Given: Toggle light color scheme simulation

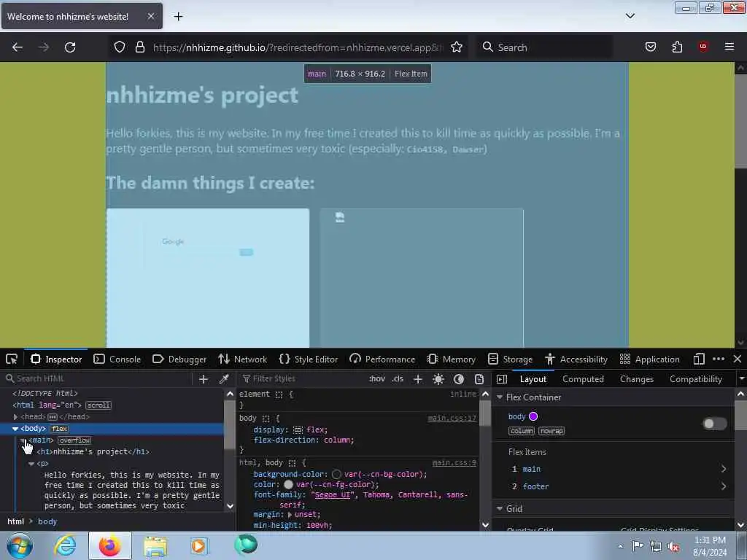Looking at the screenshot, I should point(438,379).
